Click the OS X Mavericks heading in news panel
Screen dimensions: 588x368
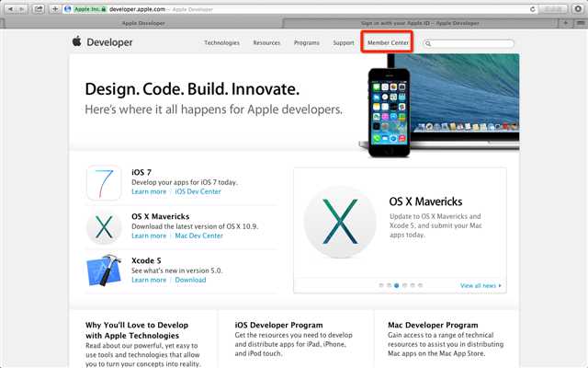click(x=425, y=201)
